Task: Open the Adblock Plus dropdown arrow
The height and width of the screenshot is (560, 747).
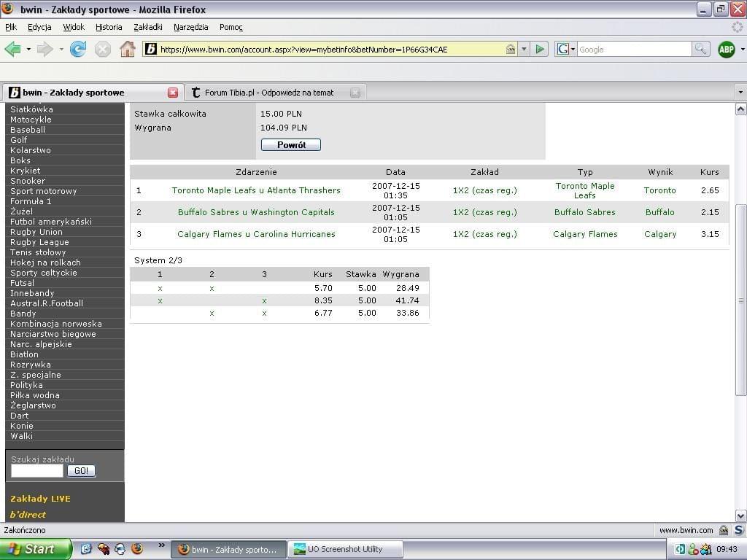Action: click(742, 49)
